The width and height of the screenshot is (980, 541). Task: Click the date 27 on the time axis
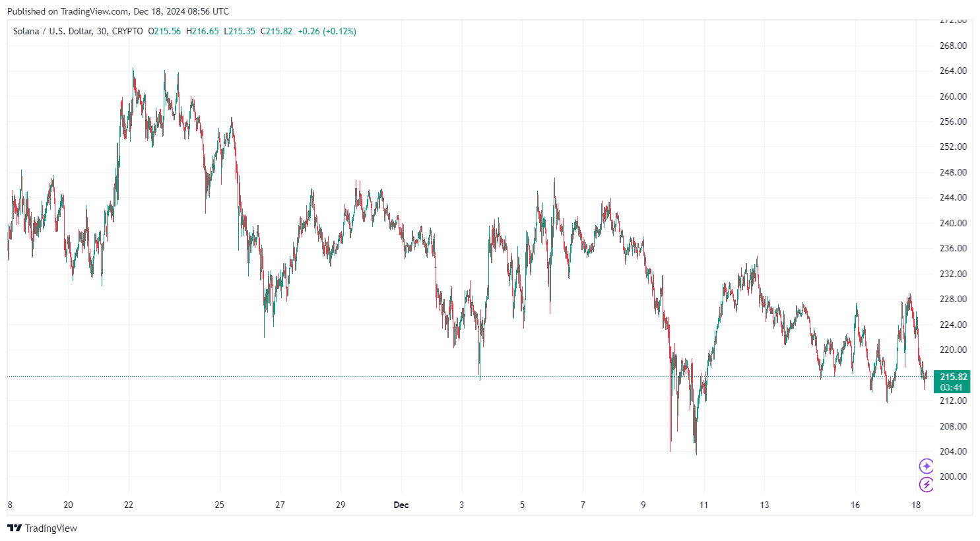pos(280,505)
